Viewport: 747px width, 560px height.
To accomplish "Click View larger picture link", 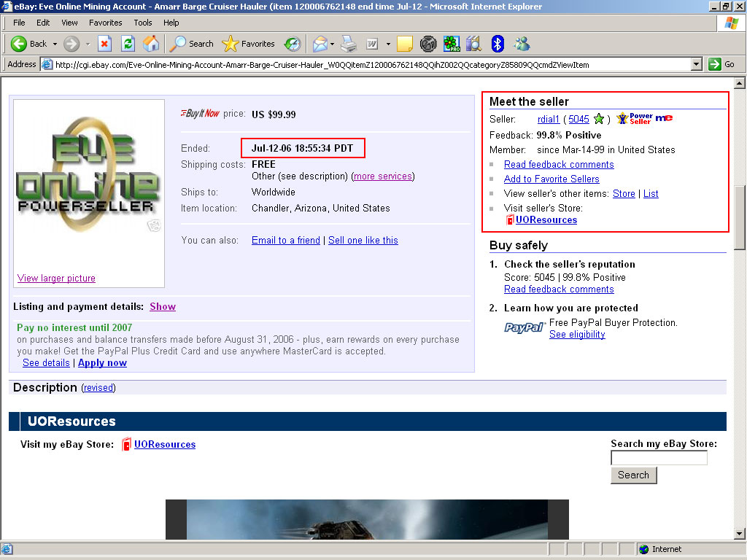I will tap(56, 278).
